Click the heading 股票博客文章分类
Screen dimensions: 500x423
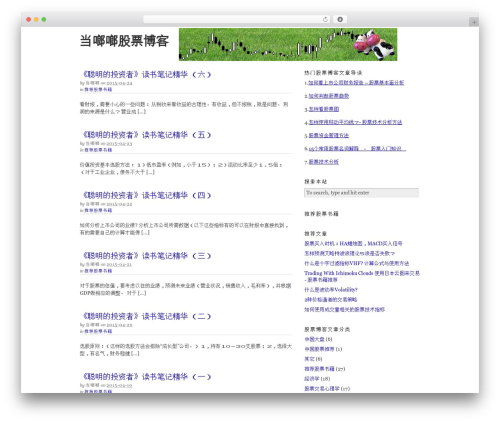click(x=327, y=329)
